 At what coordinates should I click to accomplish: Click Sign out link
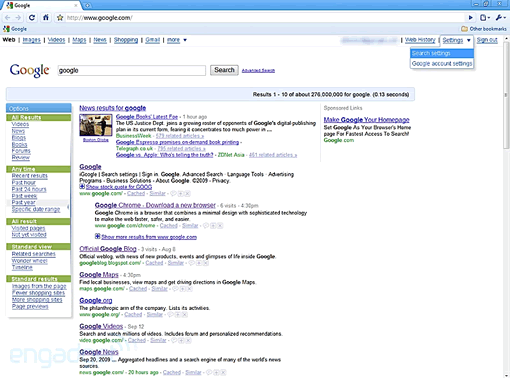[x=487, y=40]
